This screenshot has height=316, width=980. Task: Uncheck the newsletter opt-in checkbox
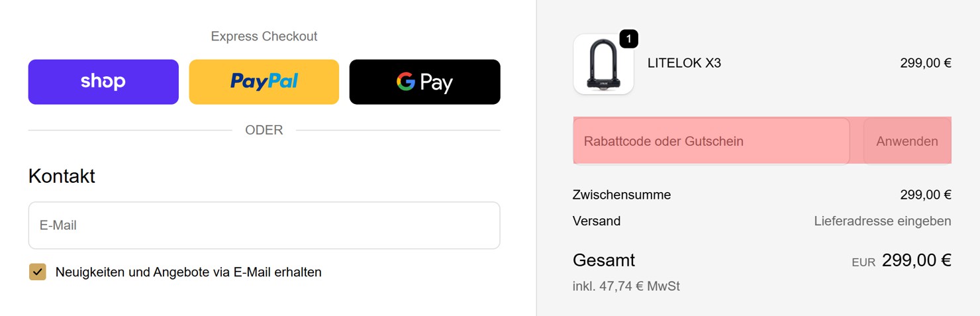[x=38, y=272]
